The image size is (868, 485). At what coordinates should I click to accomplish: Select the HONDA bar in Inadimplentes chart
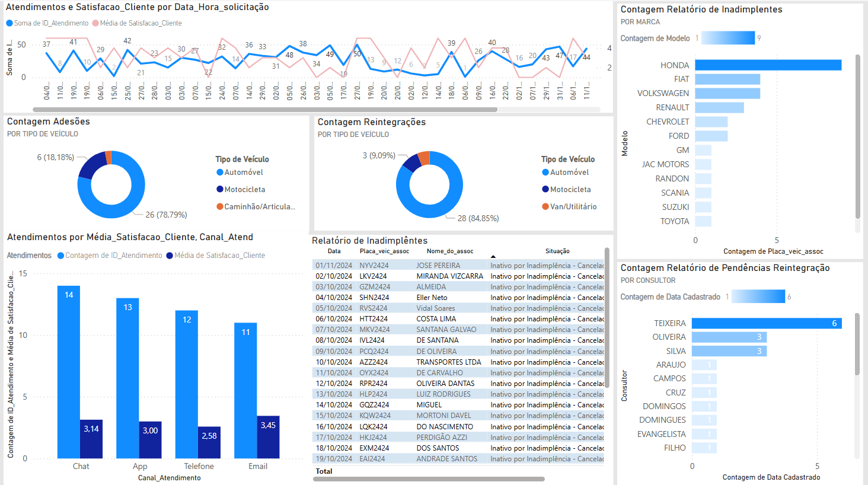768,65
